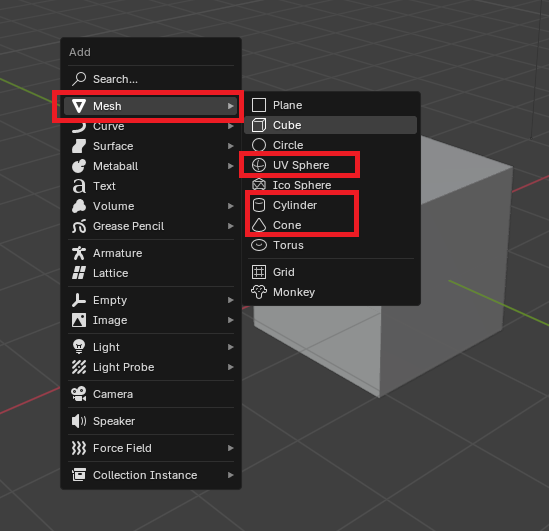Select the Circle mesh entry
549x531 pixels.
pyautogui.click(x=331, y=145)
